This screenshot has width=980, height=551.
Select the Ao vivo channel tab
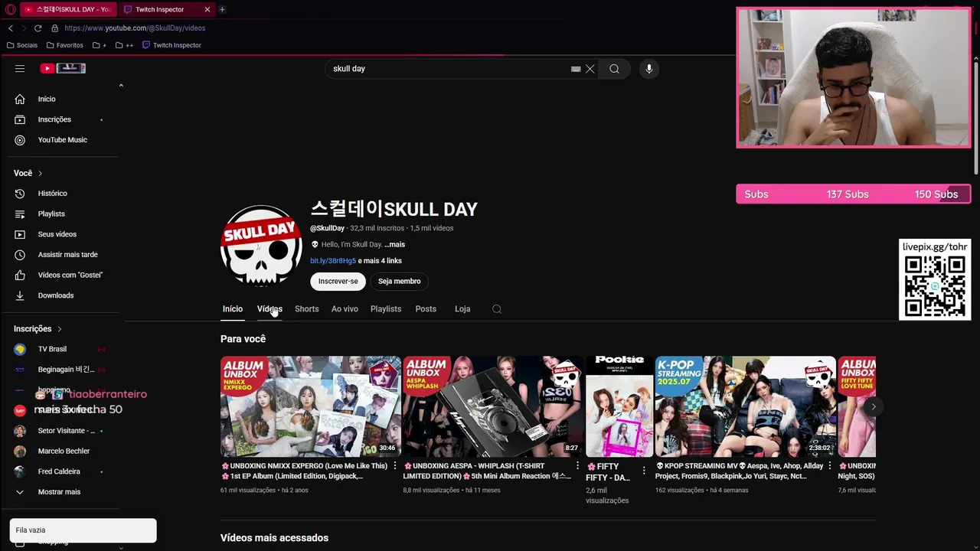345,309
